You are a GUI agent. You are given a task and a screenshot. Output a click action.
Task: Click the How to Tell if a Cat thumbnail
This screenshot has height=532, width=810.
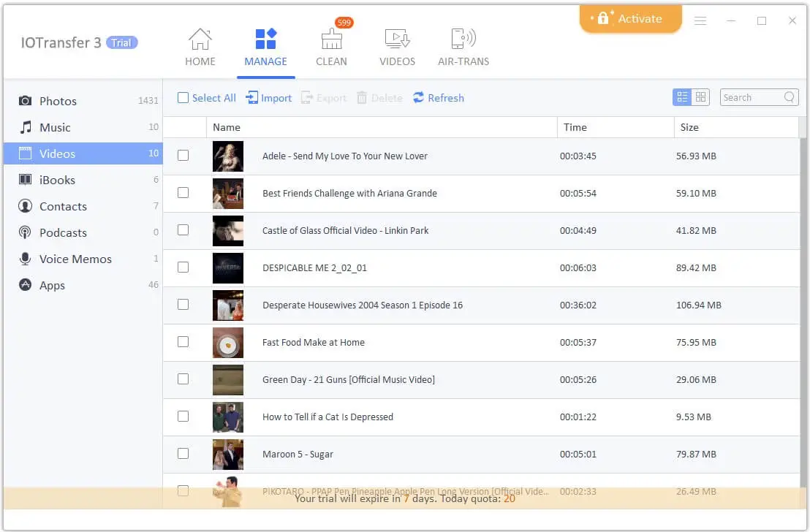coord(228,417)
